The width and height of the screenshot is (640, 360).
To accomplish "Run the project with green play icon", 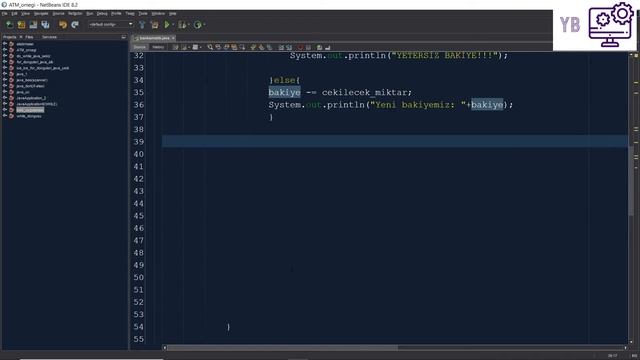I will pyautogui.click(x=167, y=25).
